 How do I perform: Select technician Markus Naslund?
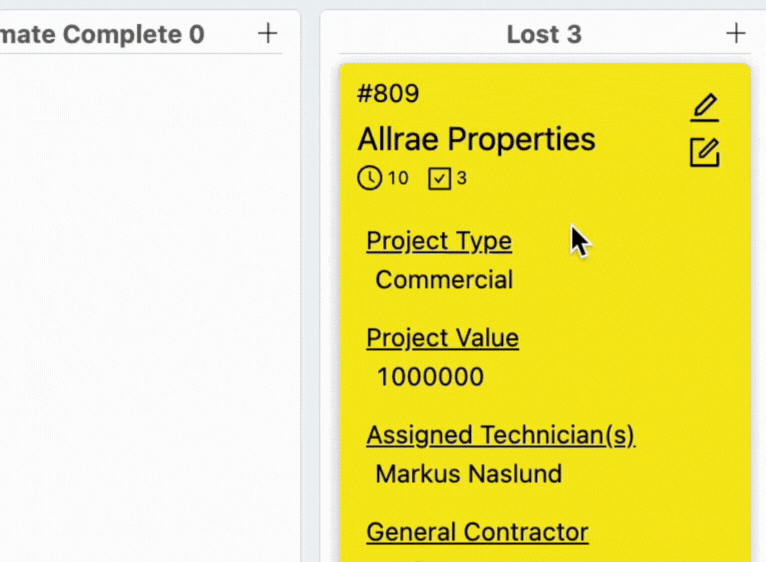(x=468, y=474)
